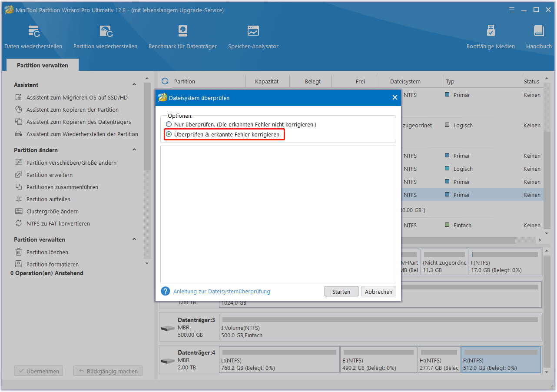Viewport: 557px width, 392px height.
Task: Start Assistent zum Migrieren OS auf SSD/HD
Action: (x=77, y=98)
